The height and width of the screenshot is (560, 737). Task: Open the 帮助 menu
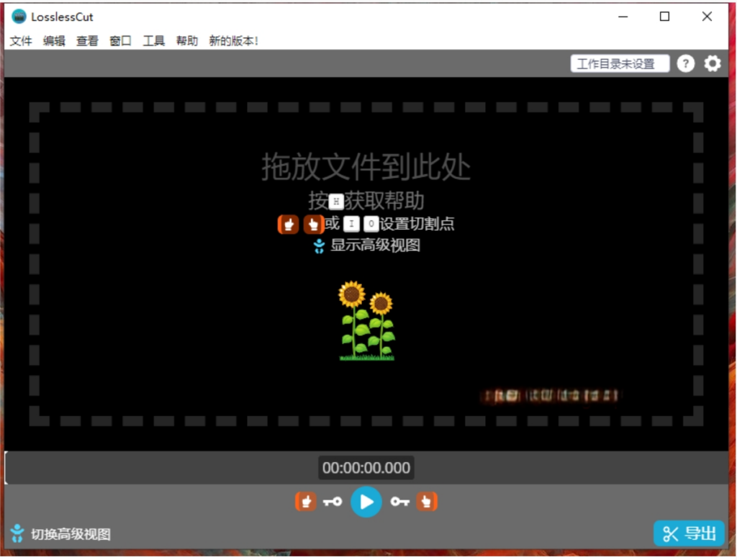point(187,41)
